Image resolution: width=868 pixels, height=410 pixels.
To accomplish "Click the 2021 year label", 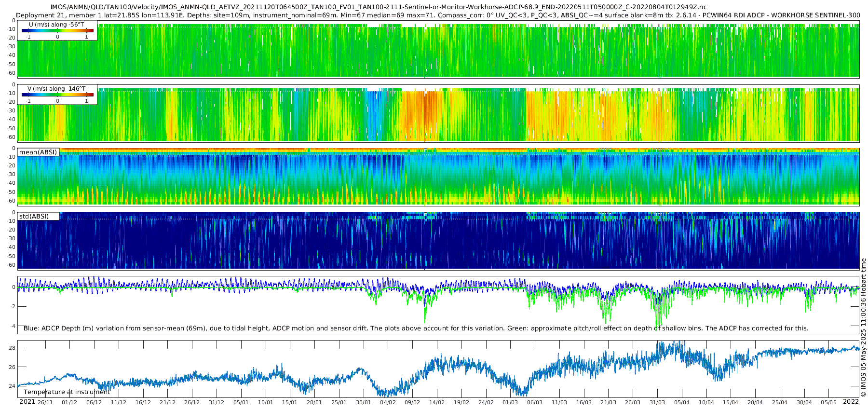I will (x=27, y=402).
